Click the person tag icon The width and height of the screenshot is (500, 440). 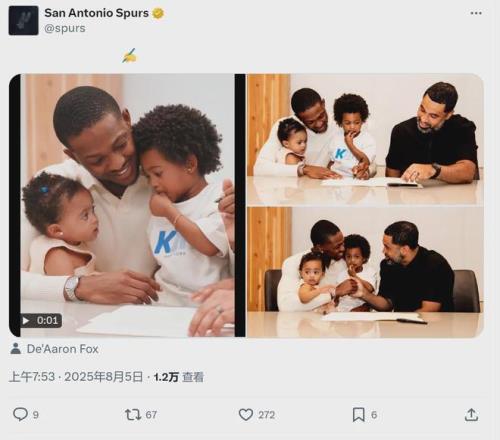tap(15, 349)
